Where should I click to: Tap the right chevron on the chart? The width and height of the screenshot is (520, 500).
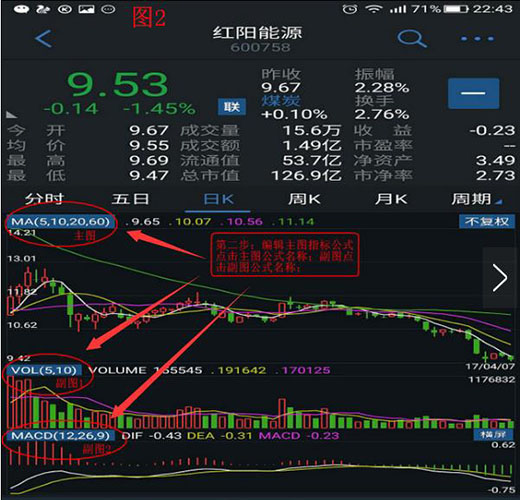(x=500, y=278)
